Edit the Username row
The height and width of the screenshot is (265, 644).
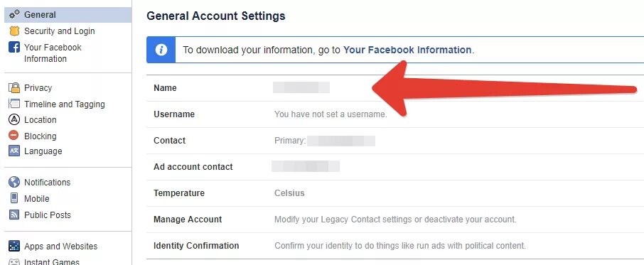395,114
